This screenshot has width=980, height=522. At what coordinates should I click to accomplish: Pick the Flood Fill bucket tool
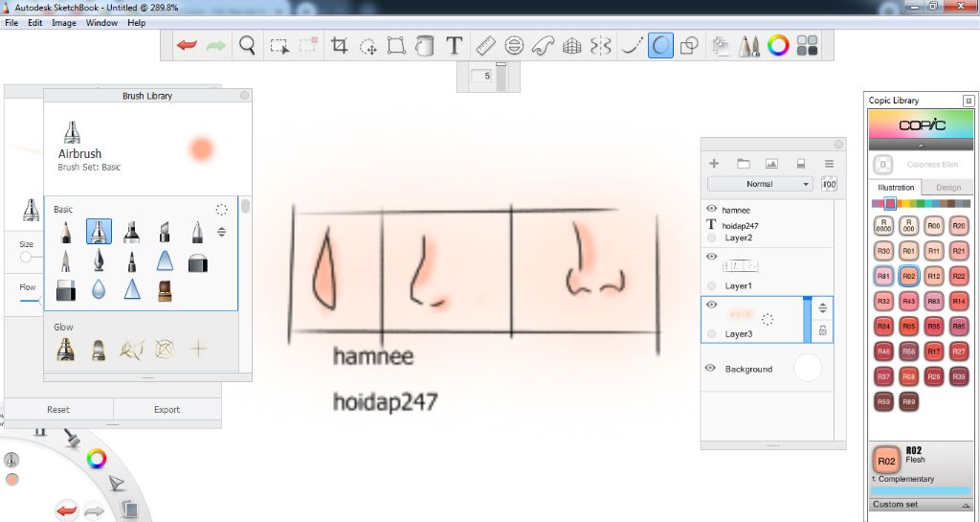(426, 45)
